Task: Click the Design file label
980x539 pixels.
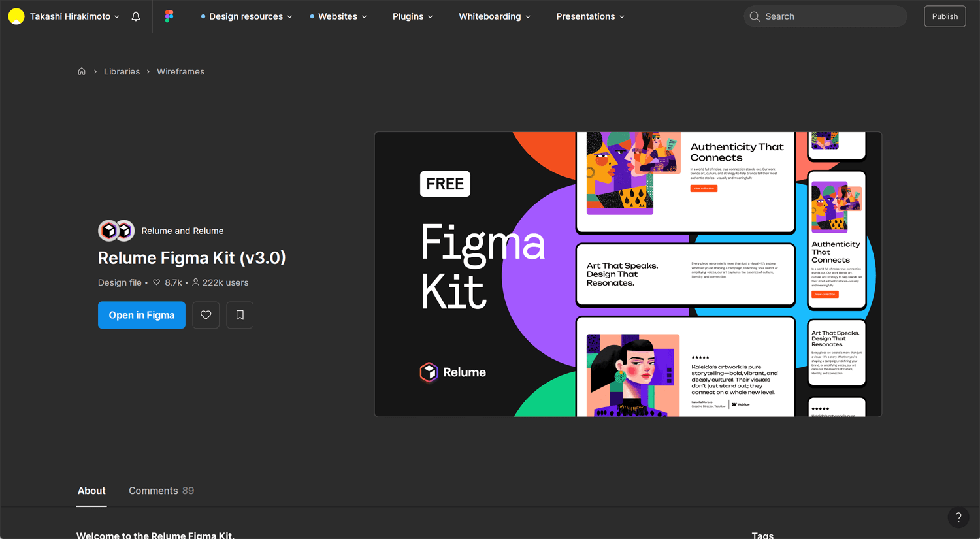Action: (x=120, y=282)
